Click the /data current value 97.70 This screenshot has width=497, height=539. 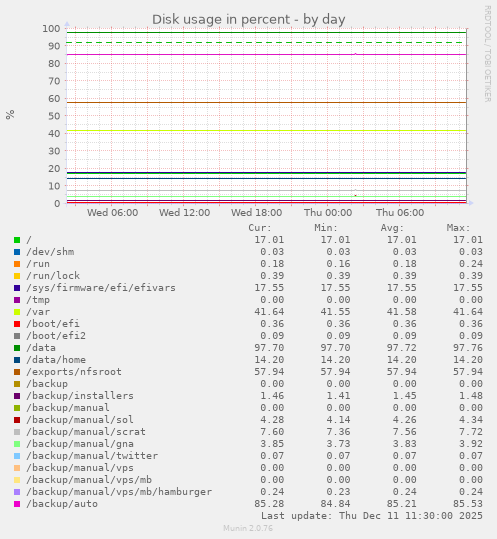[x=269, y=348]
